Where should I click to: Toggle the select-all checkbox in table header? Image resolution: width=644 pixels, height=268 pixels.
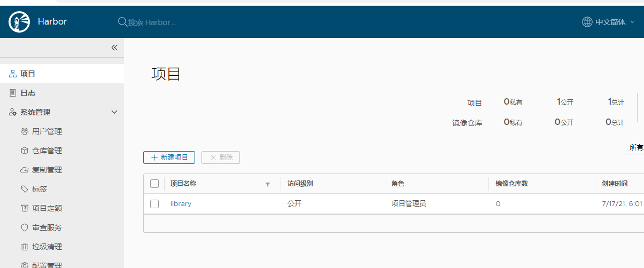pyautogui.click(x=154, y=184)
